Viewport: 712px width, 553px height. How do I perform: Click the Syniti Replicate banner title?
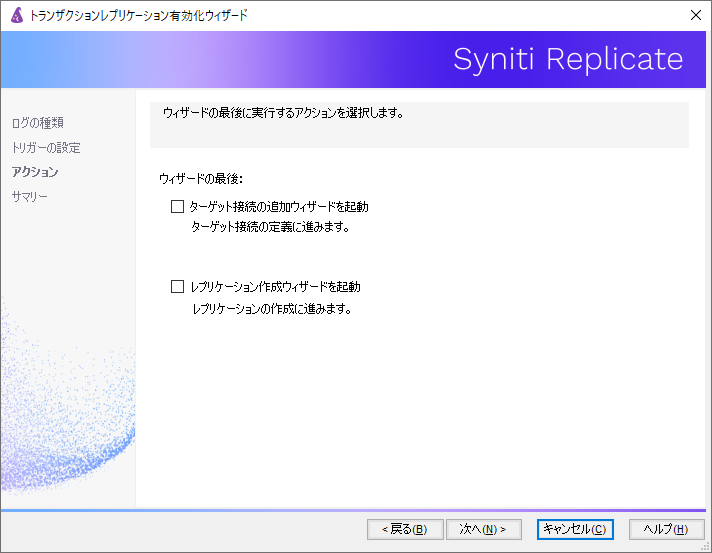pos(568,59)
